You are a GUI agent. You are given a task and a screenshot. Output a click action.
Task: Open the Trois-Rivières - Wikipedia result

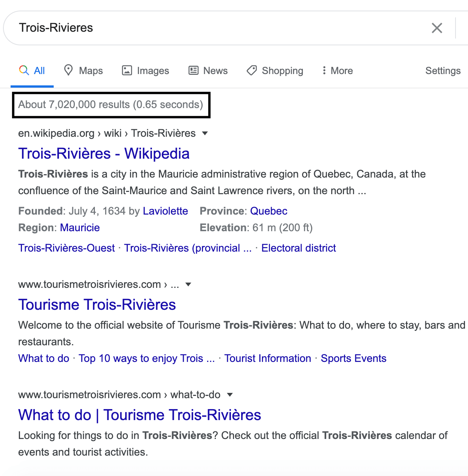(x=104, y=154)
